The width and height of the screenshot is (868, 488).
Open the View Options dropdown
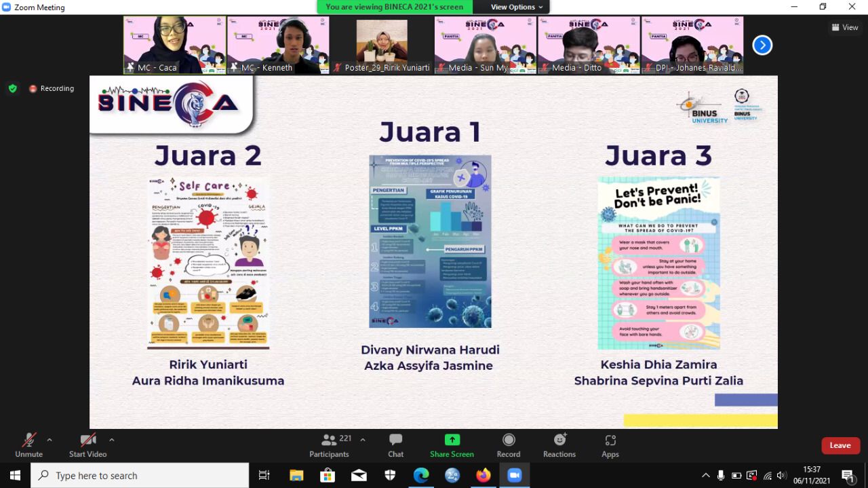(x=512, y=7)
